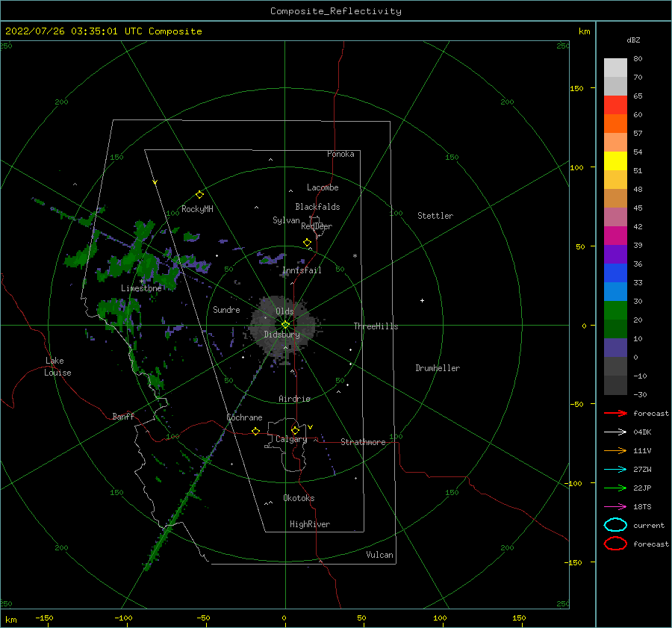This screenshot has width=672, height=628.
Task: Click the HighRiver label
Action: click(x=310, y=524)
